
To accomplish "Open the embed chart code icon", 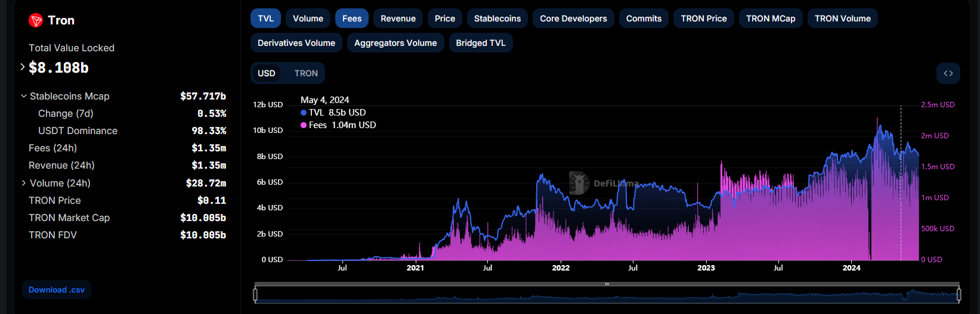I will [948, 73].
